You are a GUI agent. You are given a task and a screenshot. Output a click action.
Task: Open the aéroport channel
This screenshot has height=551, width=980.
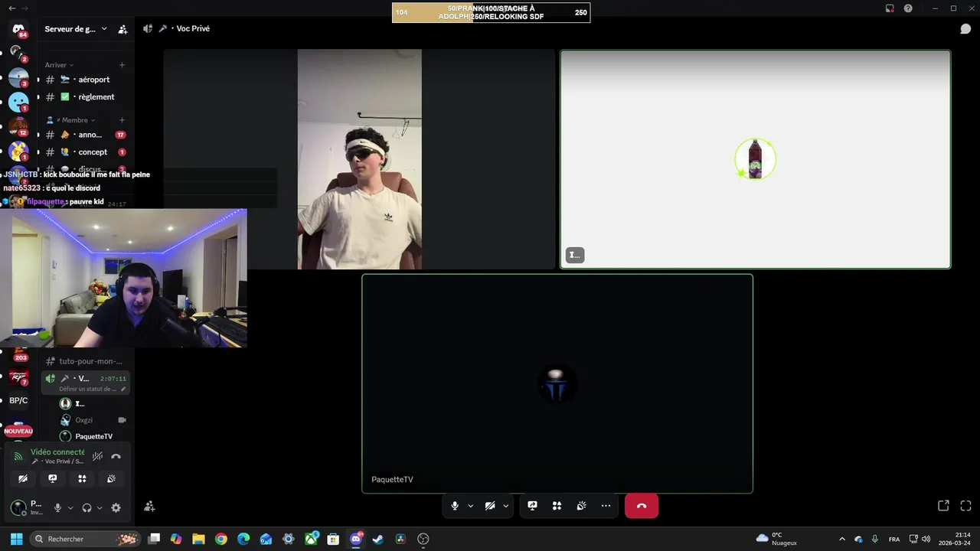84,80
